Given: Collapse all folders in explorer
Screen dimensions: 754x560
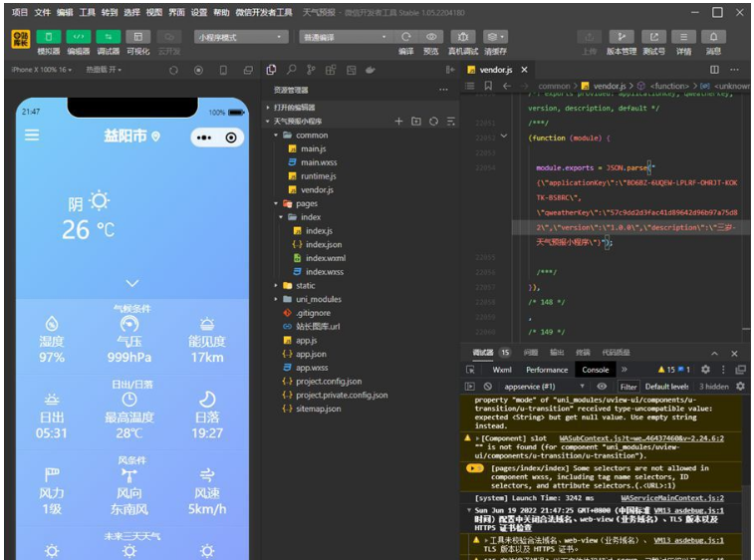Looking at the screenshot, I should click(x=450, y=122).
